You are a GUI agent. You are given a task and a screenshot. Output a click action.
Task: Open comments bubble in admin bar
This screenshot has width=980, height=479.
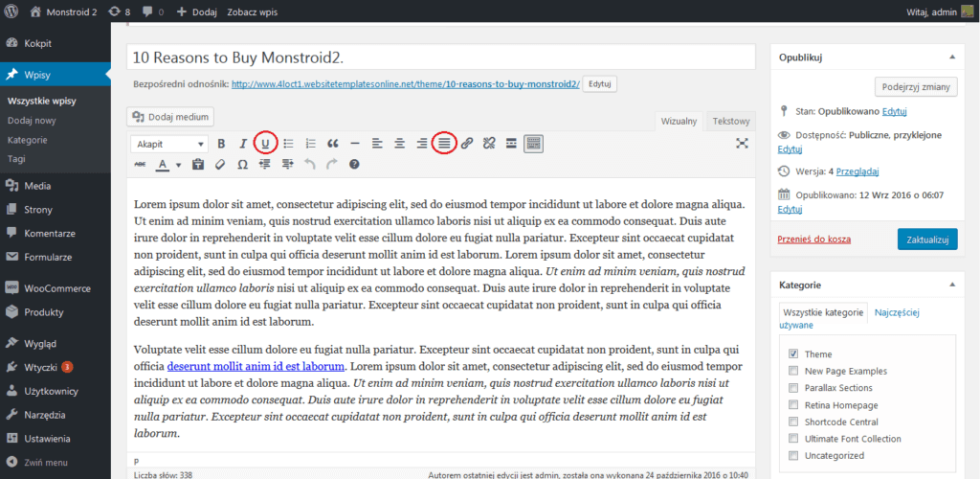pyautogui.click(x=154, y=11)
